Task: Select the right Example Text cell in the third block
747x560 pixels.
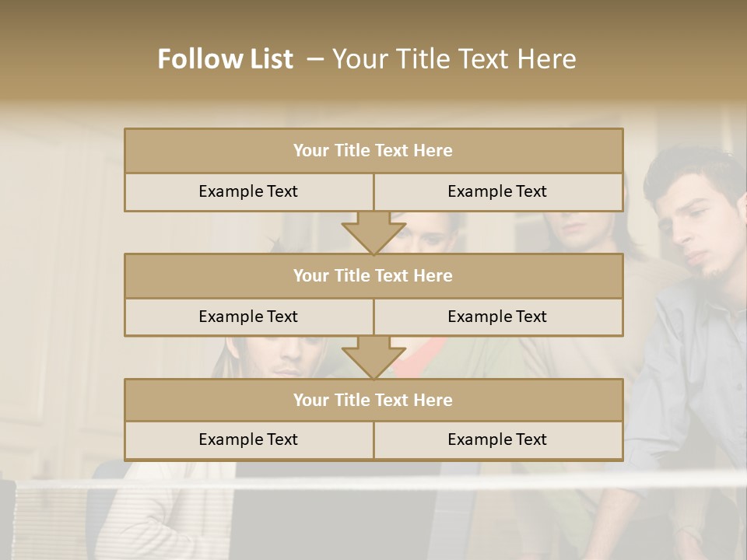Action: (x=497, y=439)
